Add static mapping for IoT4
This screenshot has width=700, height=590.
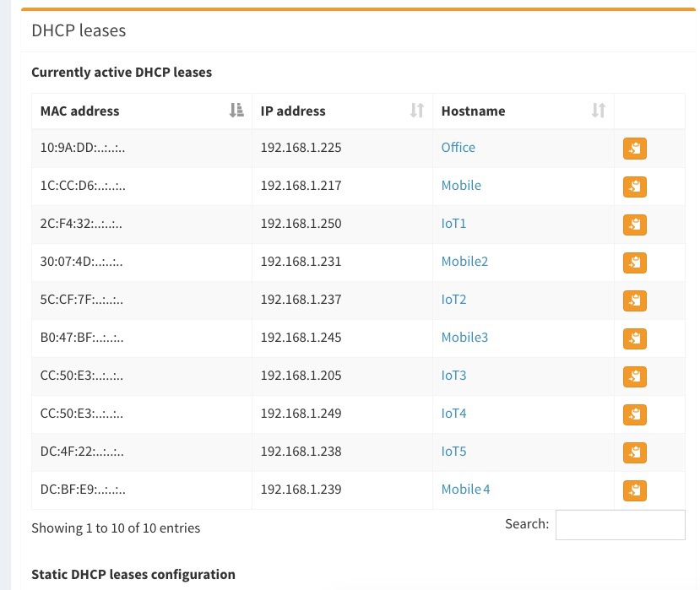pos(634,414)
